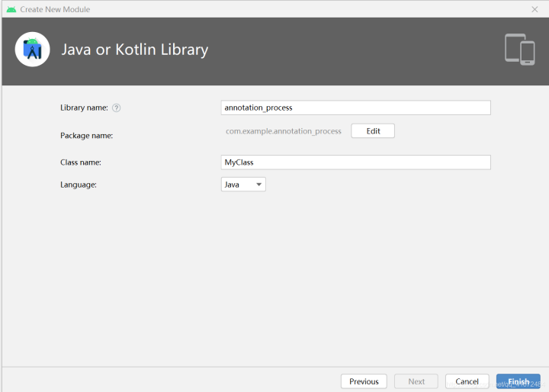Click the Library name input field

[x=356, y=108]
